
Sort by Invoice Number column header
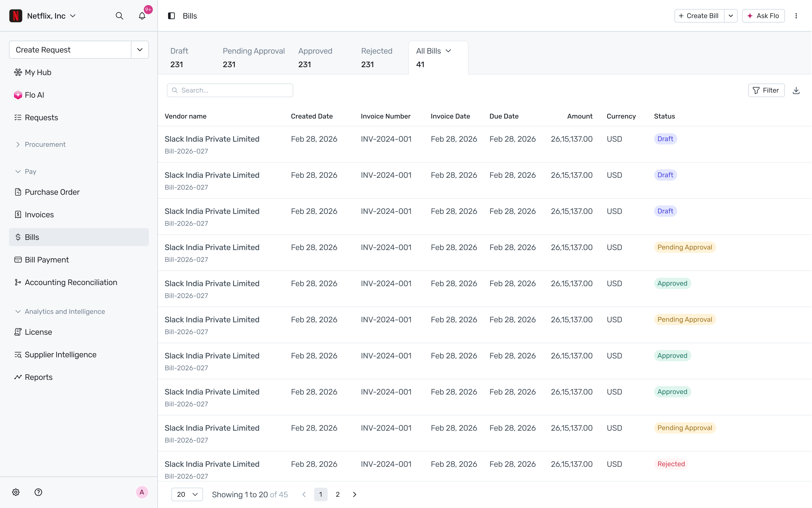coord(386,116)
